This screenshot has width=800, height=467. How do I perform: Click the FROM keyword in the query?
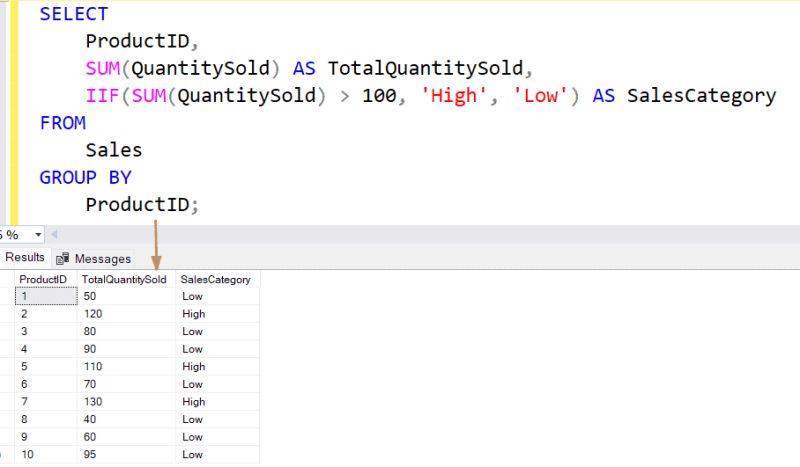[x=63, y=123]
